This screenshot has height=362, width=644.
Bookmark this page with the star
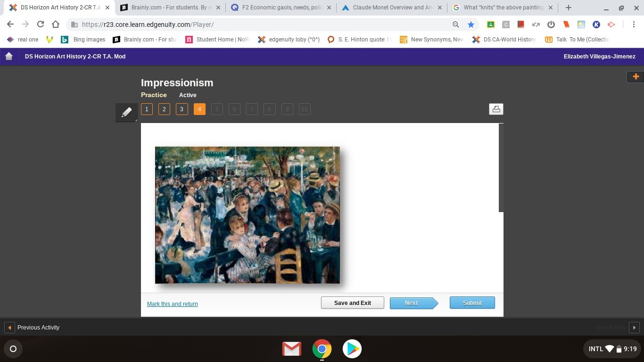(x=471, y=25)
